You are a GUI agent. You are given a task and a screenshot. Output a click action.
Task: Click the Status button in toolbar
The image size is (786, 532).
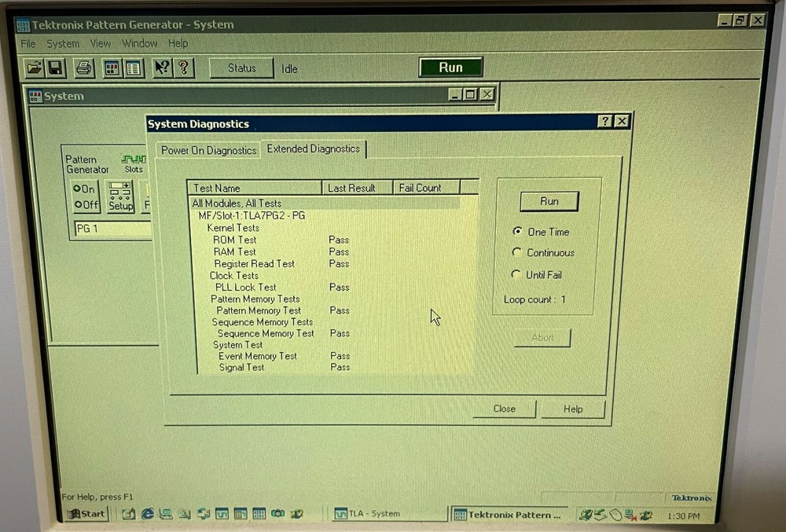pyautogui.click(x=241, y=68)
